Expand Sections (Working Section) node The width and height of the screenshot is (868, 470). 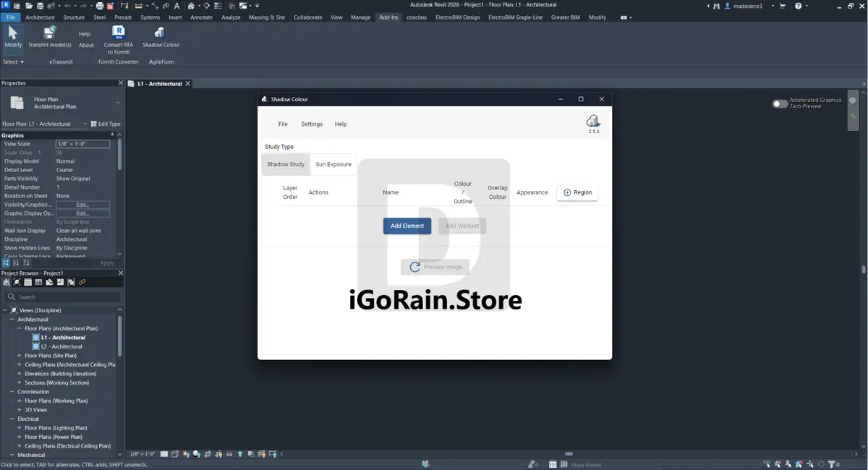tap(20, 383)
